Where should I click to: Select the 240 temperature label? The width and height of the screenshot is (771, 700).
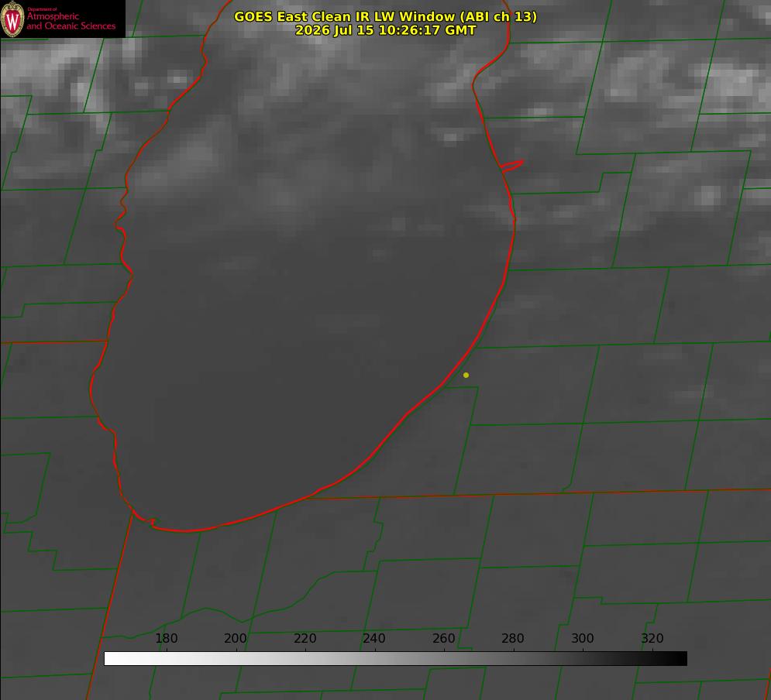click(x=374, y=638)
